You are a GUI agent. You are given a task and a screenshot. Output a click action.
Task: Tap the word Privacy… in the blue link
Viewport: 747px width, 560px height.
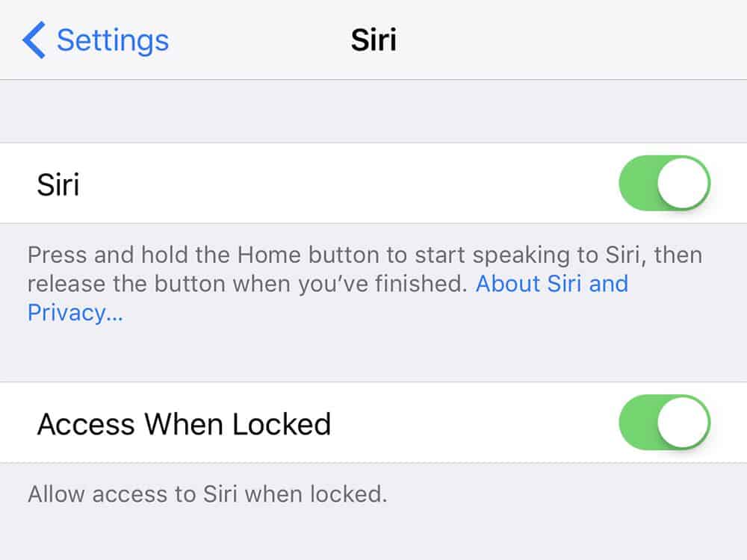point(75,312)
